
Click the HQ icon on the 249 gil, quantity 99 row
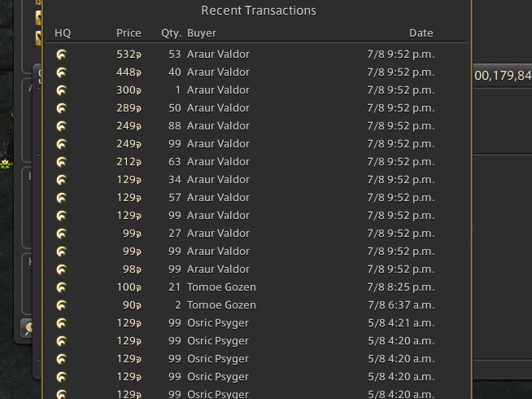click(61, 144)
